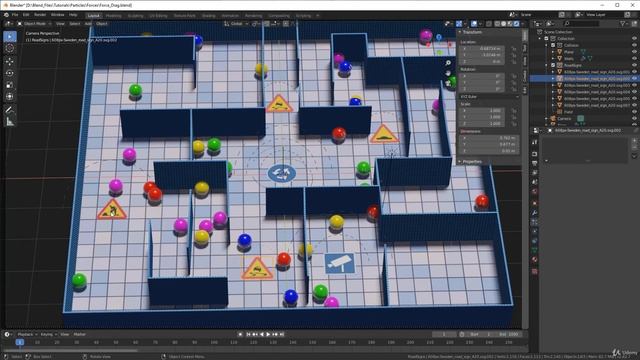The height and width of the screenshot is (360, 640).
Task: Open the outliner filter dropdown
Action: [x=624, y=24]
